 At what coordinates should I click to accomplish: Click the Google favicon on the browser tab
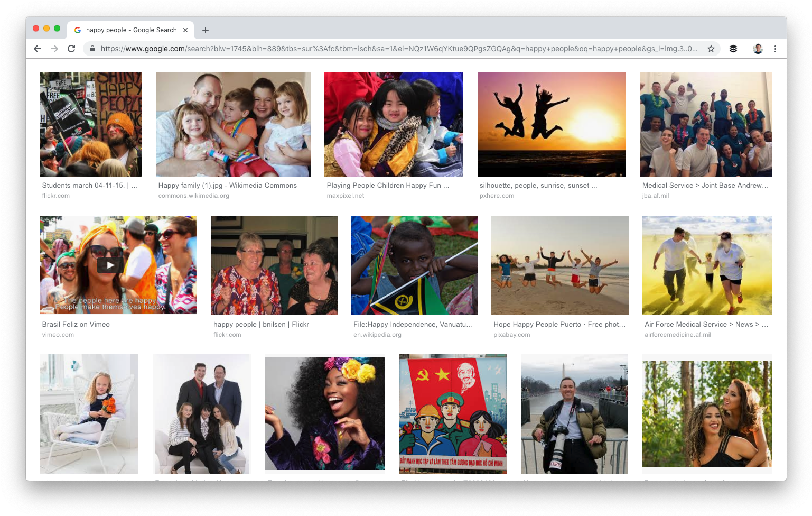tap(78, 30)
